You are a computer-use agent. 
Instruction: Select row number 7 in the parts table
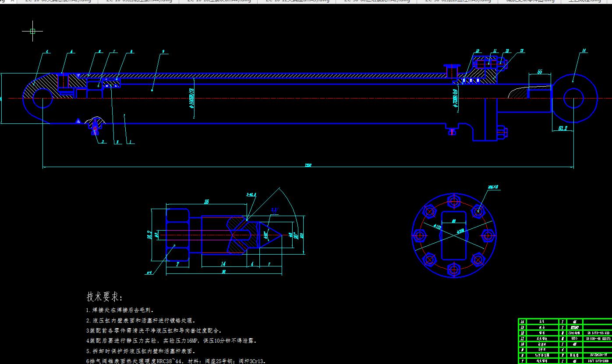(x=522, y=361)
